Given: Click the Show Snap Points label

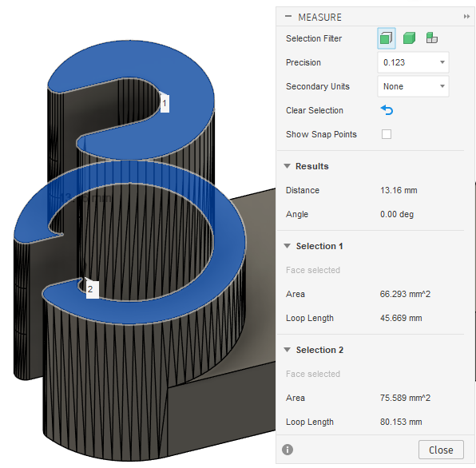Looking at the screenshot, I should point(321,134).
